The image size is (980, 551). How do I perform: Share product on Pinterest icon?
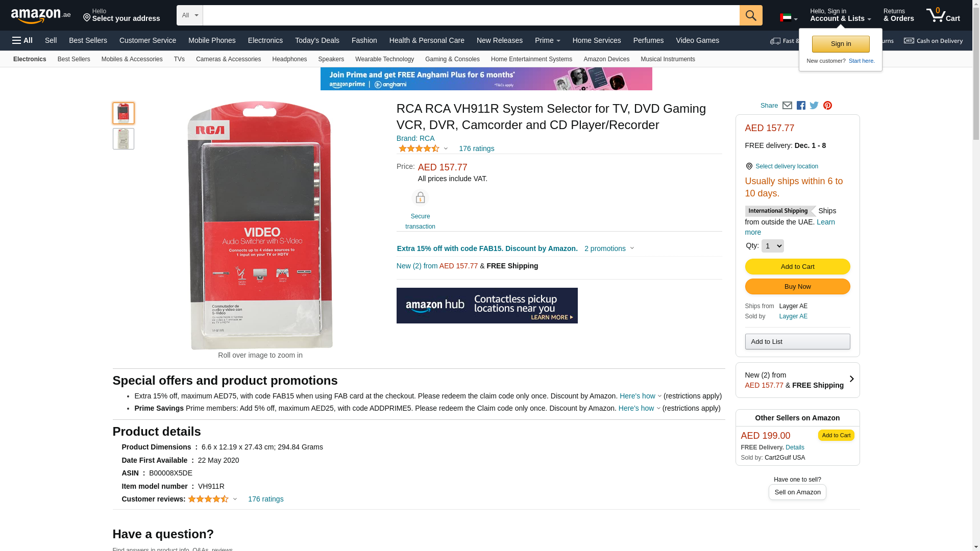click(x=827, y=106)
